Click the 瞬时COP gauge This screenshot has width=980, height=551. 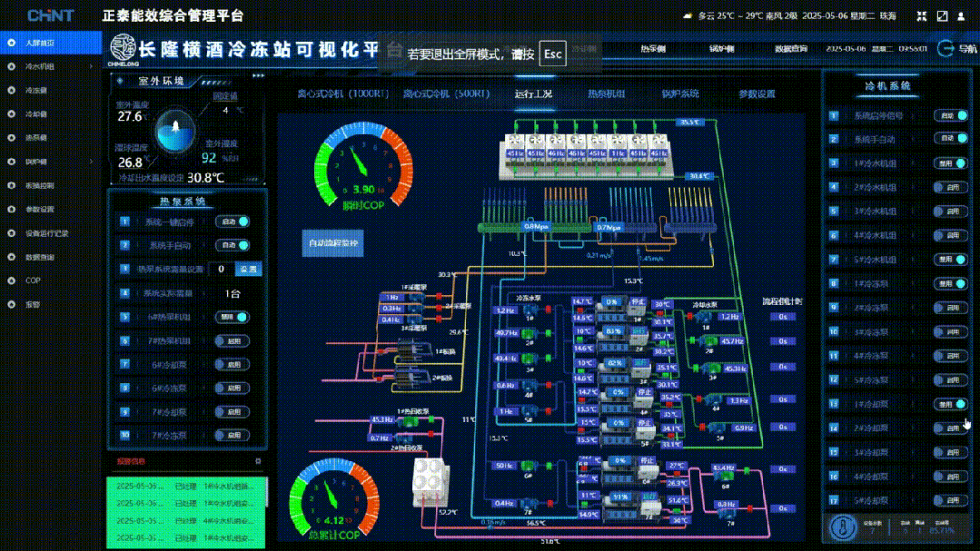click(x=363, y=166)
